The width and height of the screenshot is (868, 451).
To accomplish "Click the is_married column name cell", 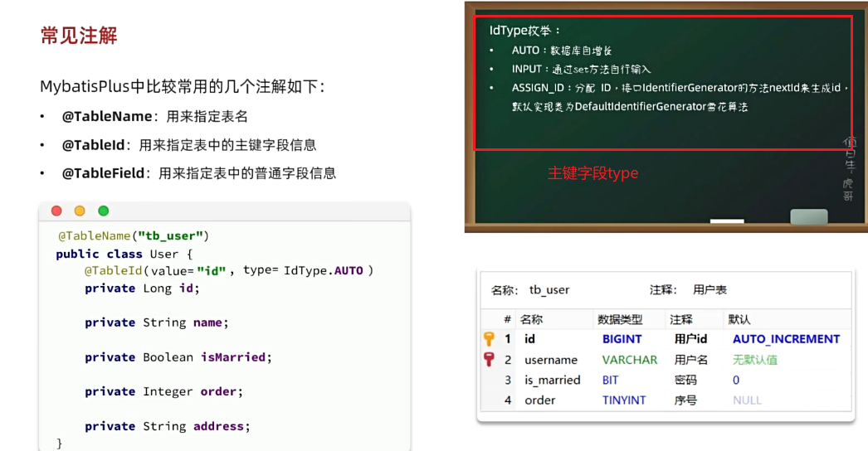I will coord(553,381).
